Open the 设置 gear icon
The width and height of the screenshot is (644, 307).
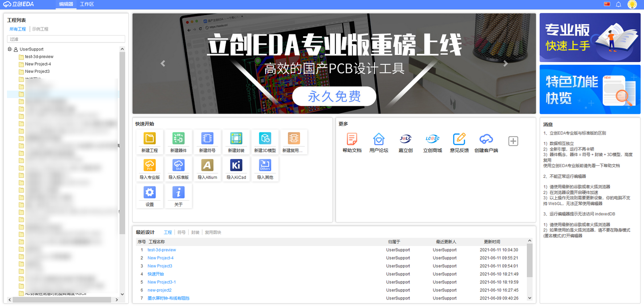click(149, 192)
